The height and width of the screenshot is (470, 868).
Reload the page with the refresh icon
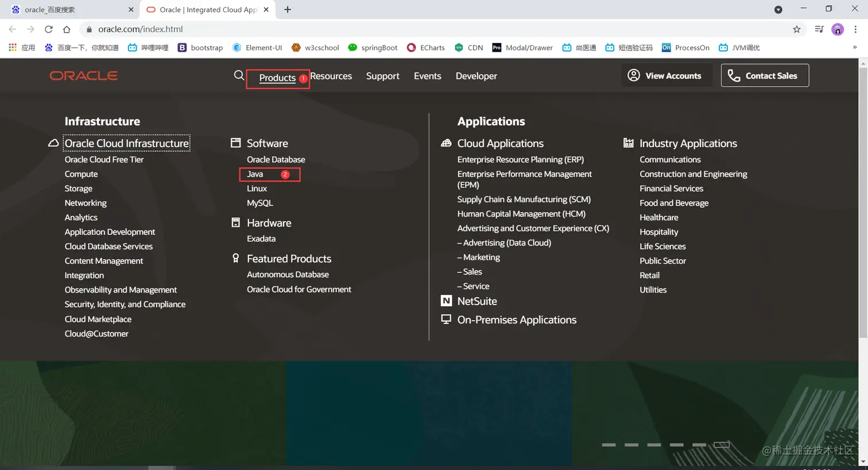coord(49,29)
